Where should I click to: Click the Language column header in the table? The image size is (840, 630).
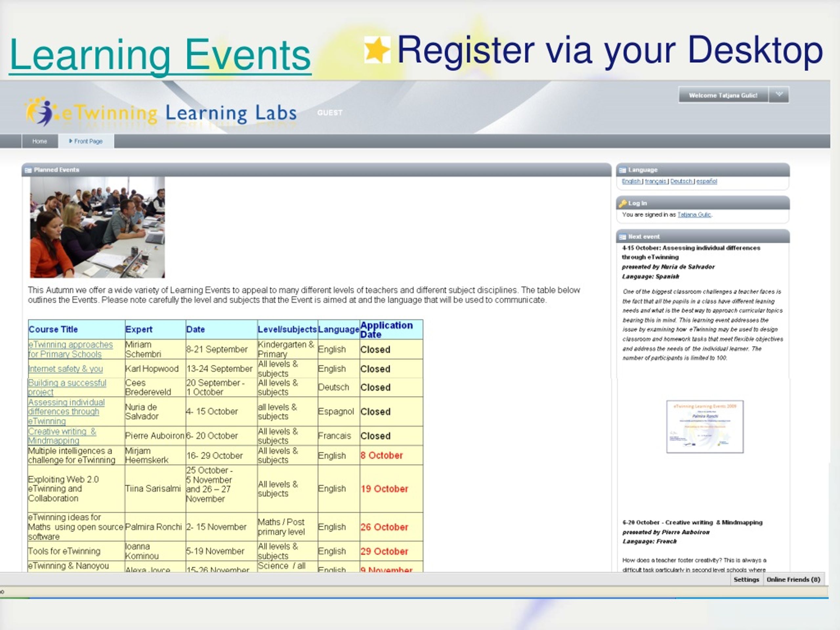click(339, 329)
